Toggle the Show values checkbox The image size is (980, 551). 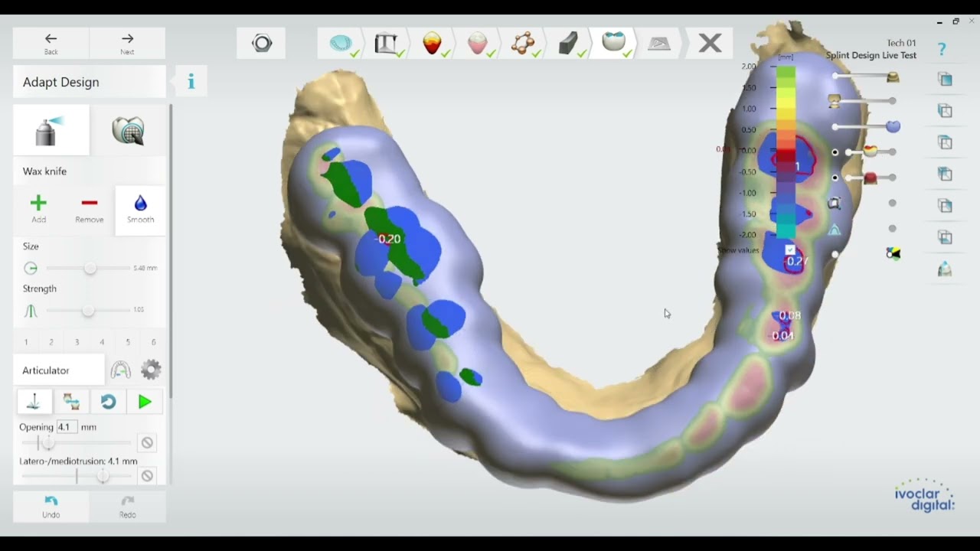point(790,250)
